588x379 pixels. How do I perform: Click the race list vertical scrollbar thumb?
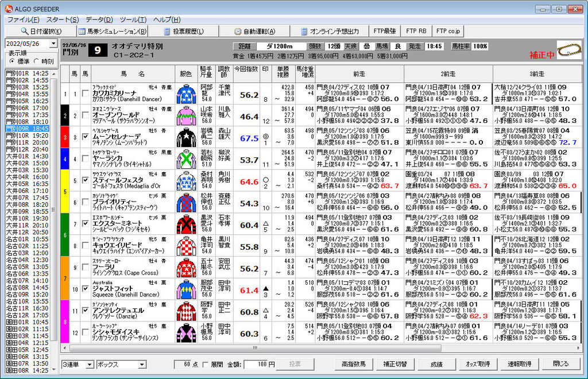coord(53,210)
